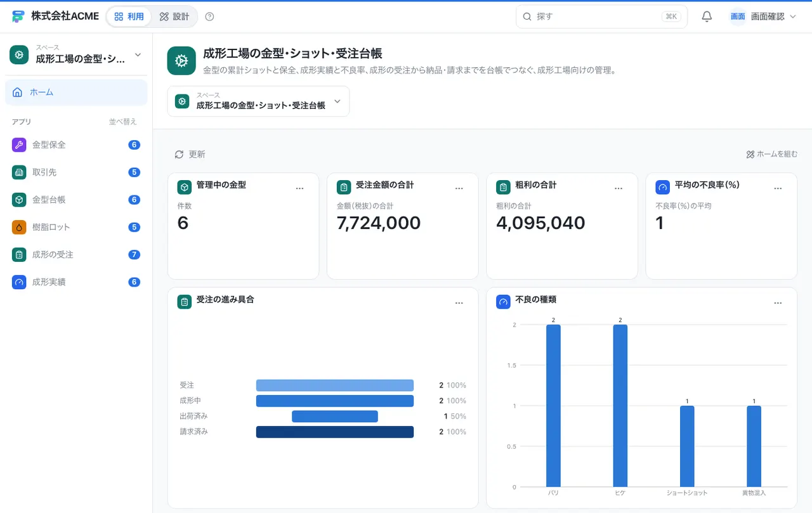Click the large gear icon in page header
812x513 pixels.
181,61
